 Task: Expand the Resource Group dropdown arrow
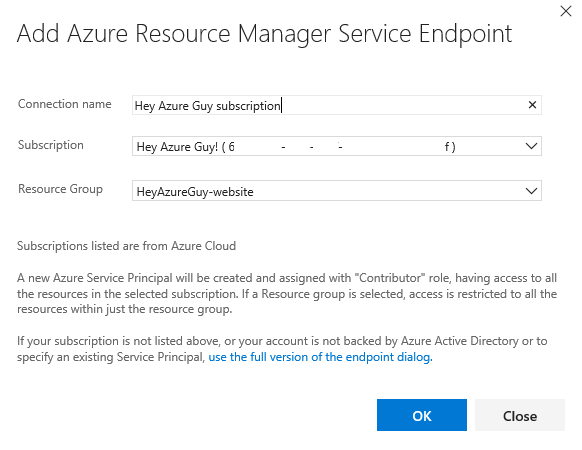(x=532, y=191)
